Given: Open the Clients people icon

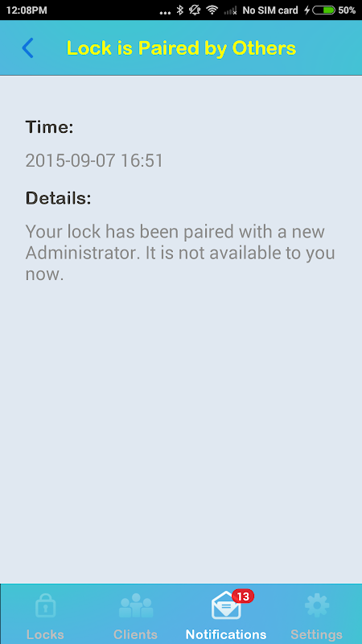Looking at the screenshot, I should coord(136,606).
